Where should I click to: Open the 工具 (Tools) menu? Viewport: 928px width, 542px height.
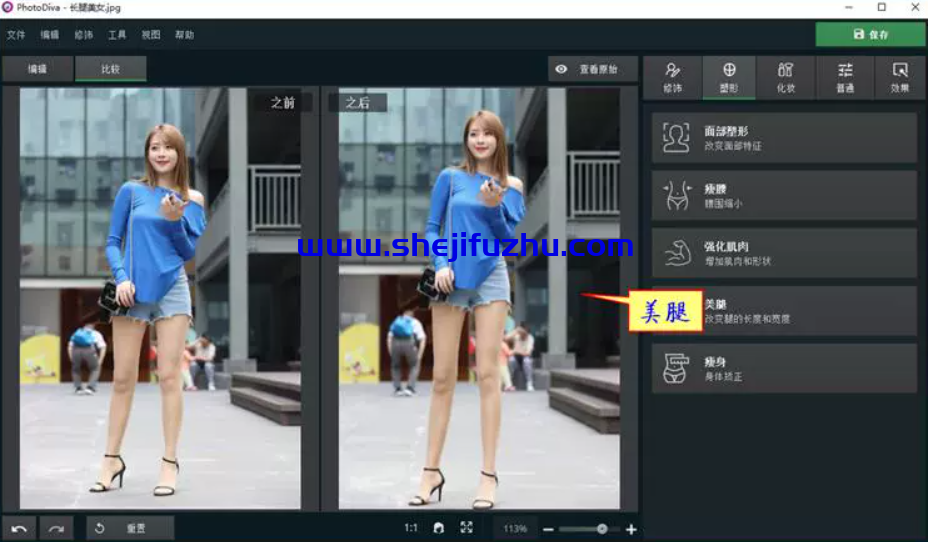(x=117, y=35)
